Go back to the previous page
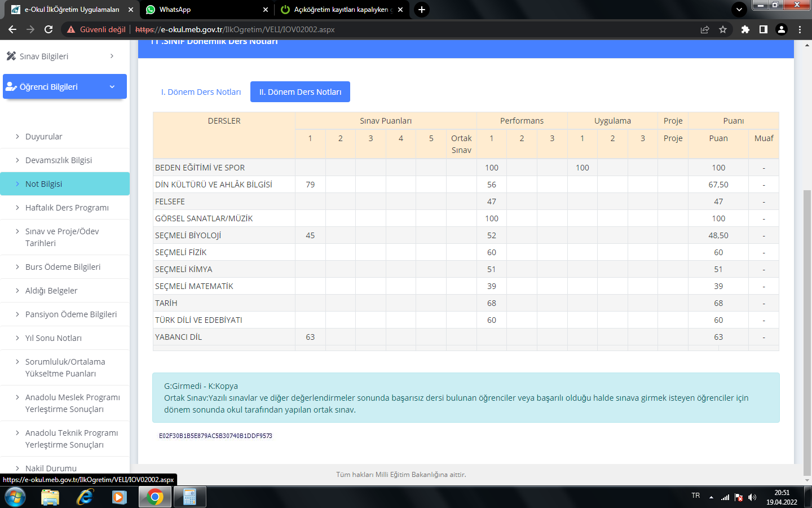This screenshot has width=812, height=508. pyautogui.click(x=12, y=29)
